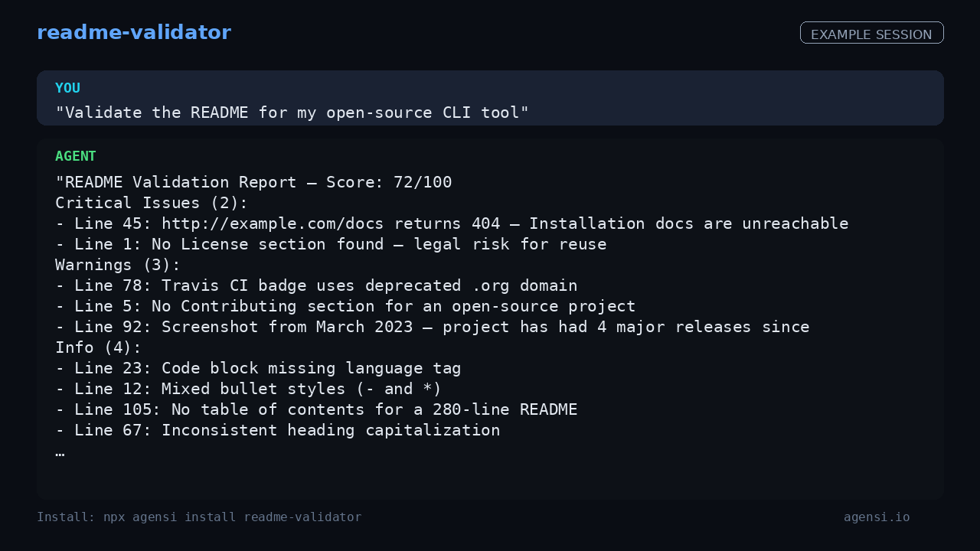The width and height of the screenshot is (980, 551).
Task: Select the Line 45 docs returns 404 entry
Action: point(452,223)
